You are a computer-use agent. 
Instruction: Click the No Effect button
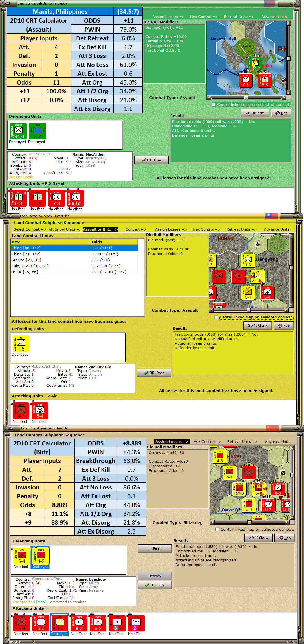click(155, 549)
